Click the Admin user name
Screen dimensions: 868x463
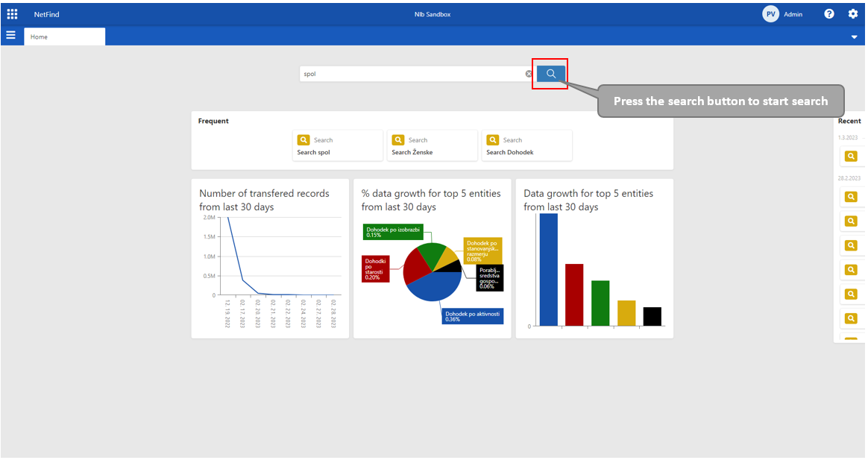(793, 15)
